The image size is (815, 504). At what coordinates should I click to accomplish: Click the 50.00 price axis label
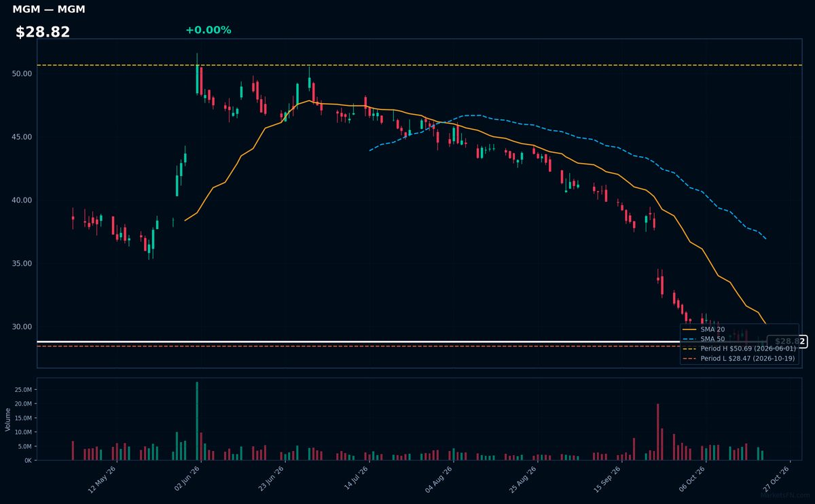22,73
